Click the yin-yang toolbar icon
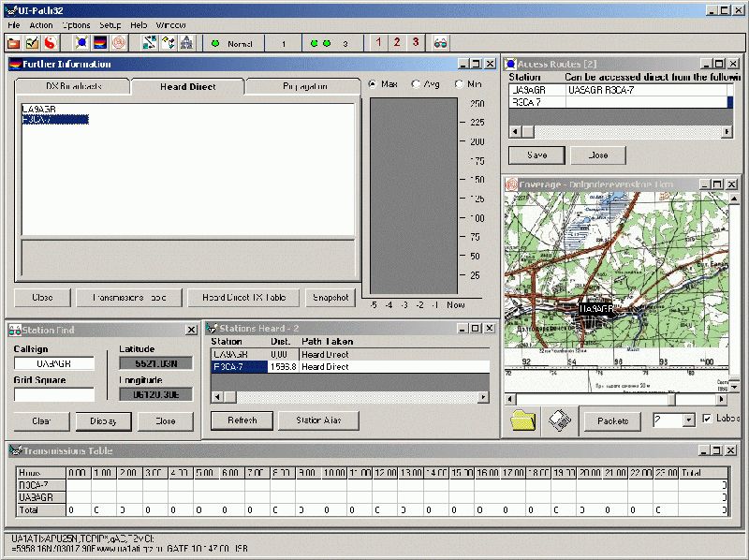 click(x=51, y=43)
